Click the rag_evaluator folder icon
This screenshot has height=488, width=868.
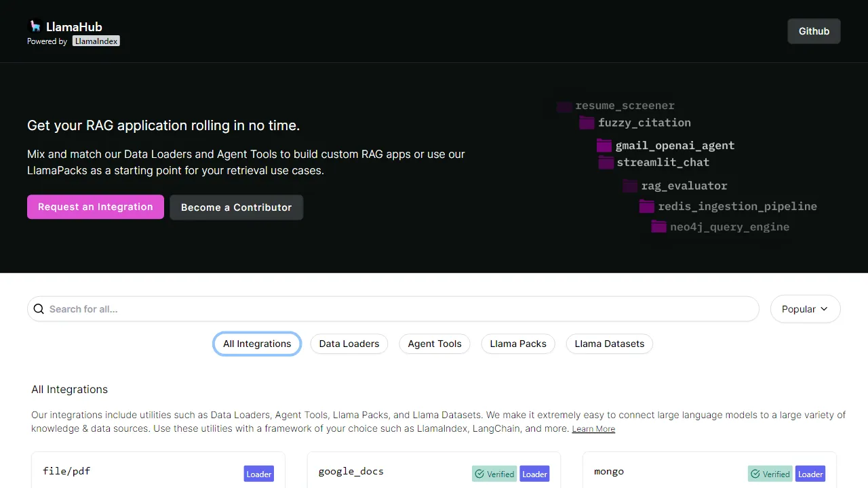[x=630, y=186]
